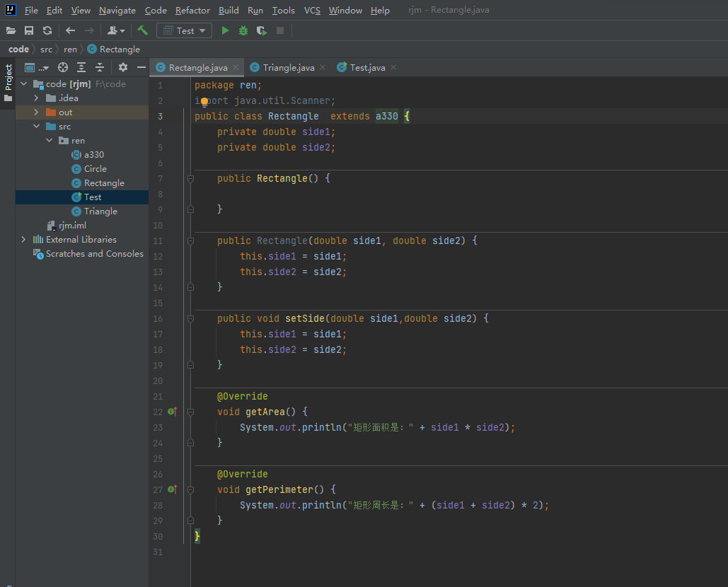Open the project panel settings gear

pos(123,67)
